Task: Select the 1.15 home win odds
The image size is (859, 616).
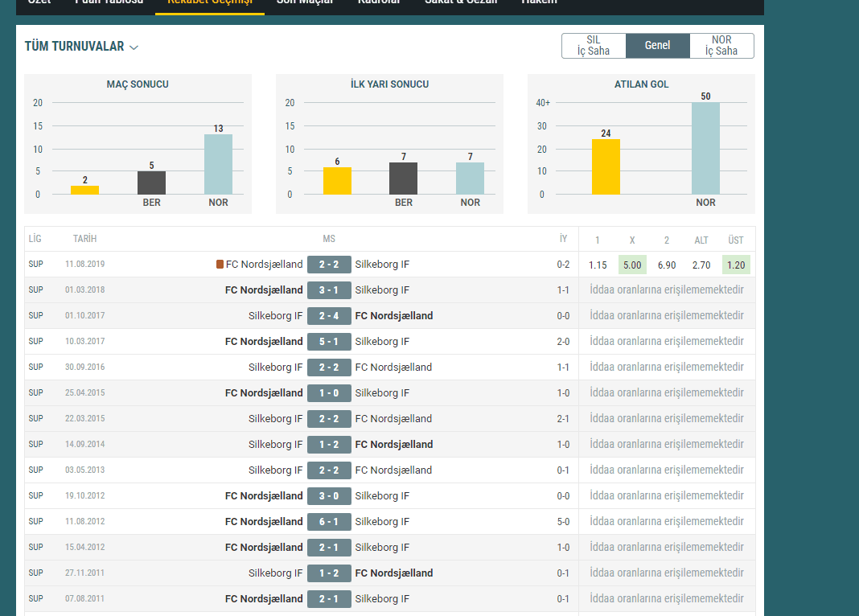Action: point(598,265)
